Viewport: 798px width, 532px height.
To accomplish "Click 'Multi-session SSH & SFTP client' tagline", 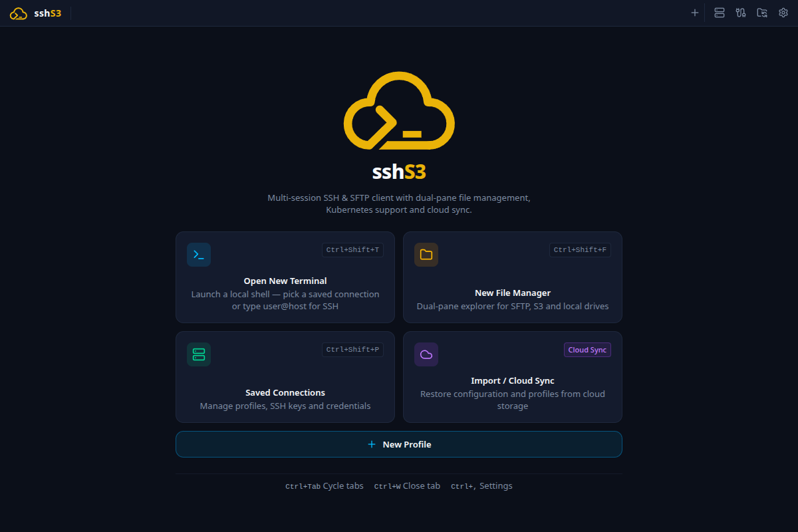I will tap(399, 203).
